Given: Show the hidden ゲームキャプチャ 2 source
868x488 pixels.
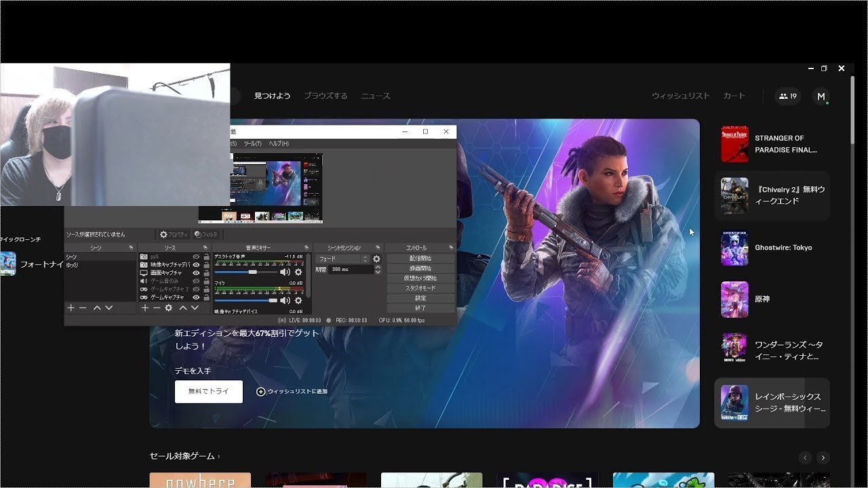Looking at the screenshot, I should pos(196,289).
